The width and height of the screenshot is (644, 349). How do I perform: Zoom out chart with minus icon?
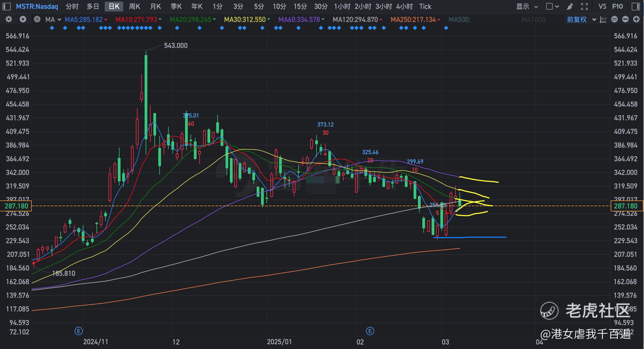[x=625, y=19]
